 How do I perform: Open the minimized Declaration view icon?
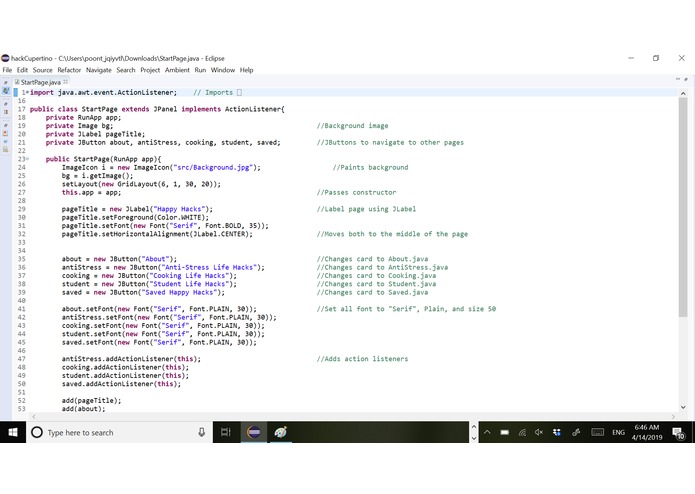point(6,149)
